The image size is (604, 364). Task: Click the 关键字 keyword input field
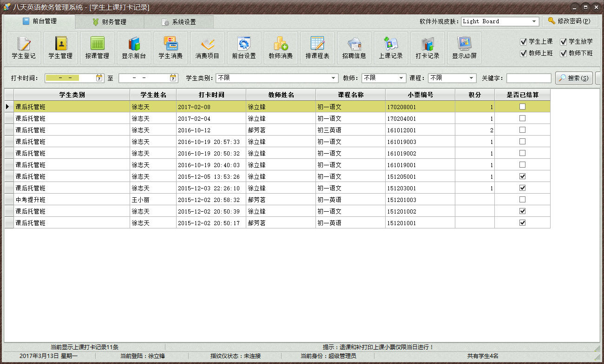click(x=528, y=78)
